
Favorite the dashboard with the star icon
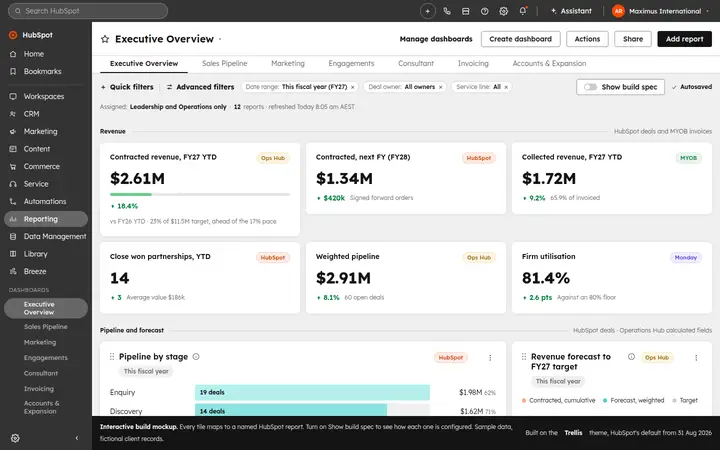pyautogui.click(x=105, y=39)
